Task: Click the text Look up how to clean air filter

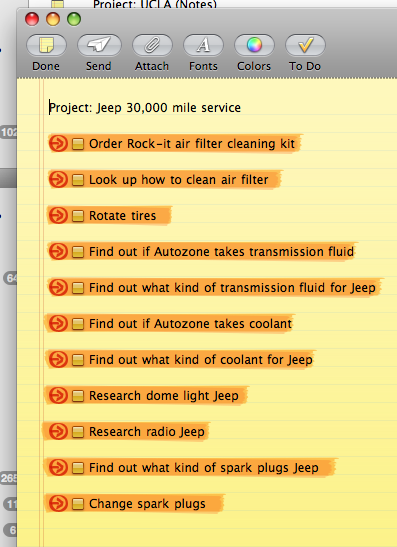Action: (179, 180)
